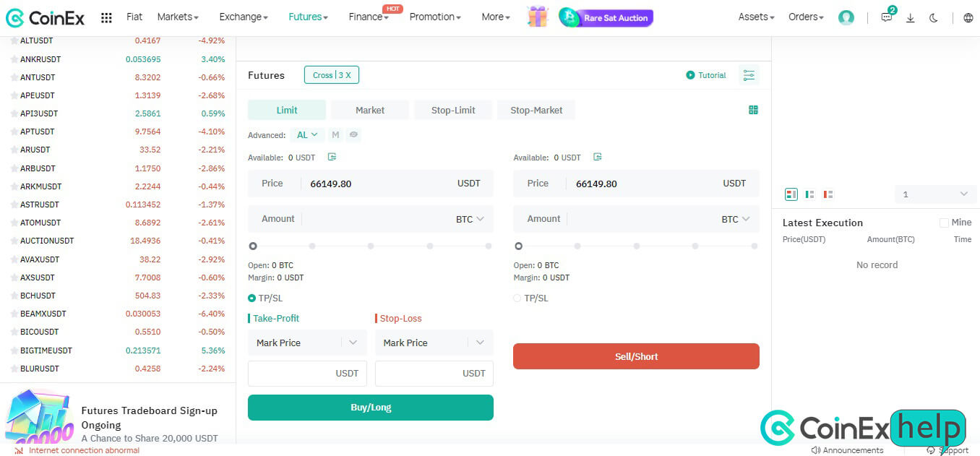Viewport: 980px width, 456px height.
Task: Click the download icon in header
Action: point(911,18)
